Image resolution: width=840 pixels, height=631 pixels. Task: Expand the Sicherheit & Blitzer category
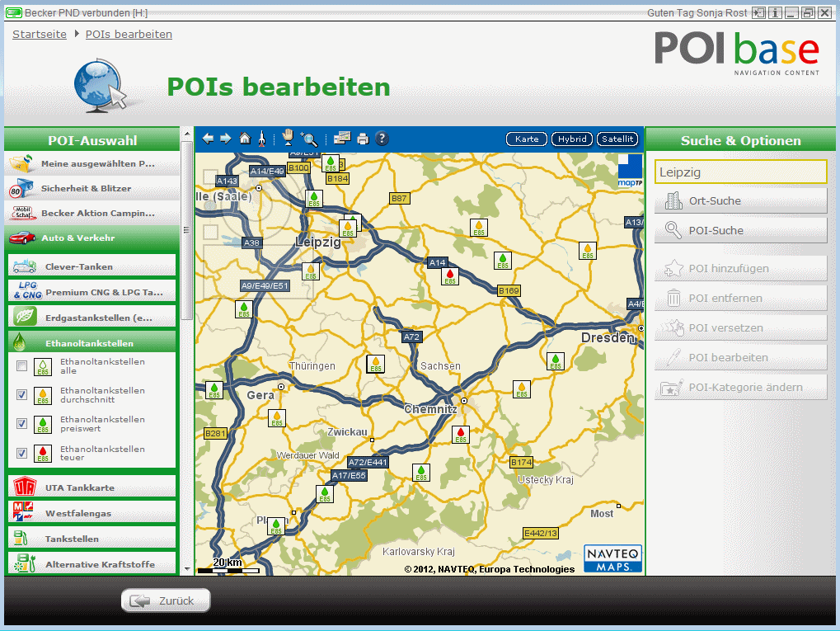click(92, 188)
